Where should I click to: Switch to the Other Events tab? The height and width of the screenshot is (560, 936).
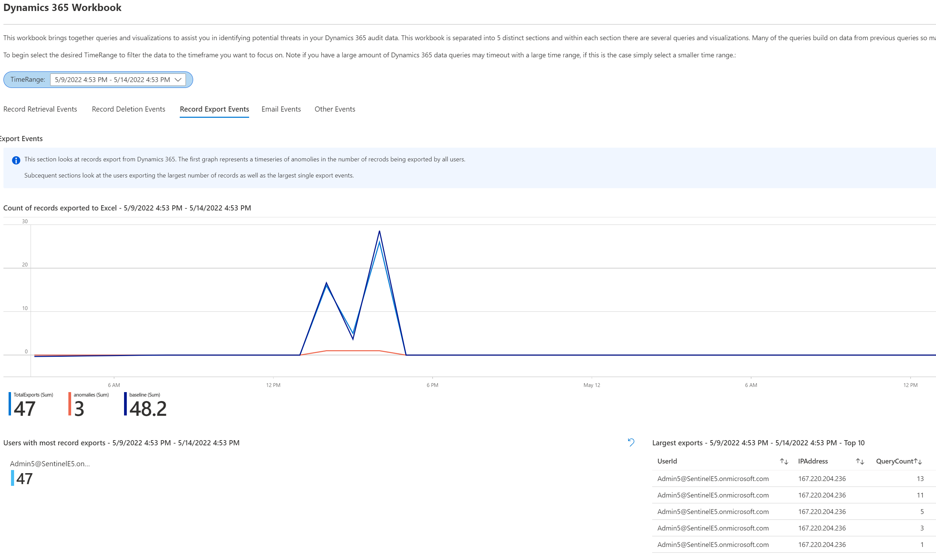(335, 109)
